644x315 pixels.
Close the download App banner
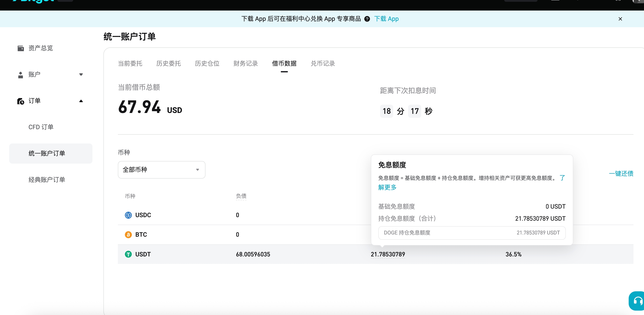tap(620, 19)
